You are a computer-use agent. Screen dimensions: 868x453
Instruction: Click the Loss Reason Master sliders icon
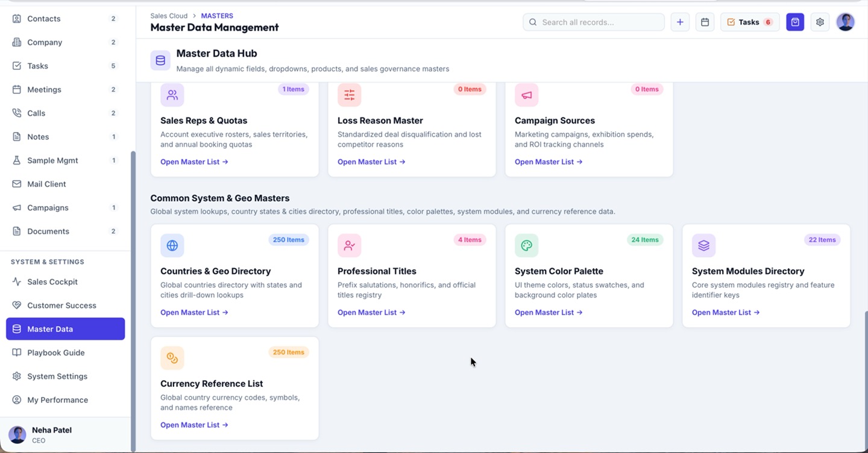pos(350,95)
